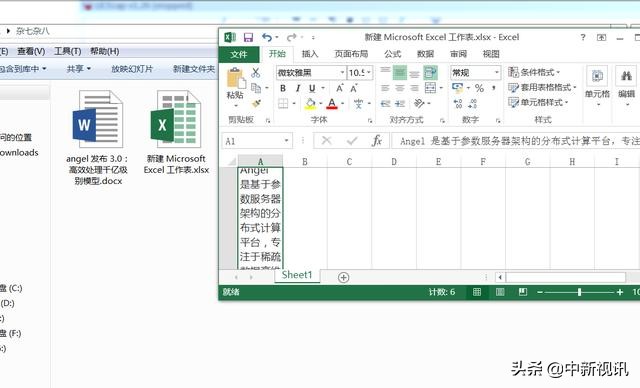Click the Editing binoculars icon

click(626, 76)
